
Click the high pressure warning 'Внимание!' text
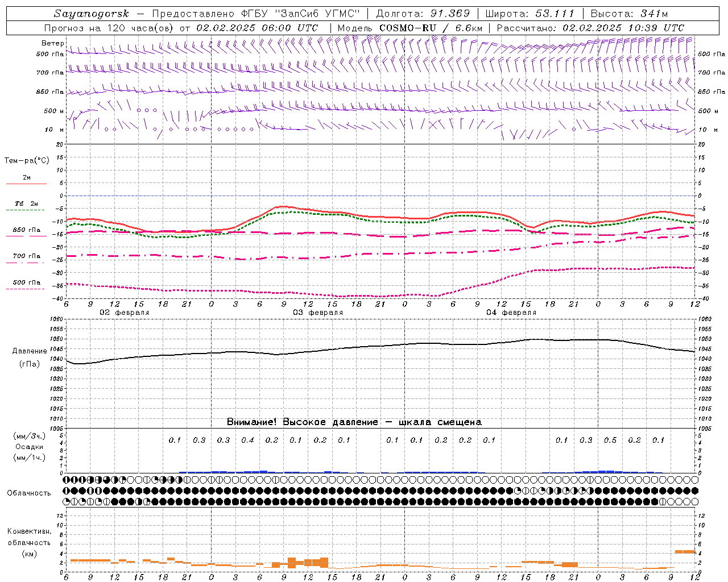click(253, 422)
